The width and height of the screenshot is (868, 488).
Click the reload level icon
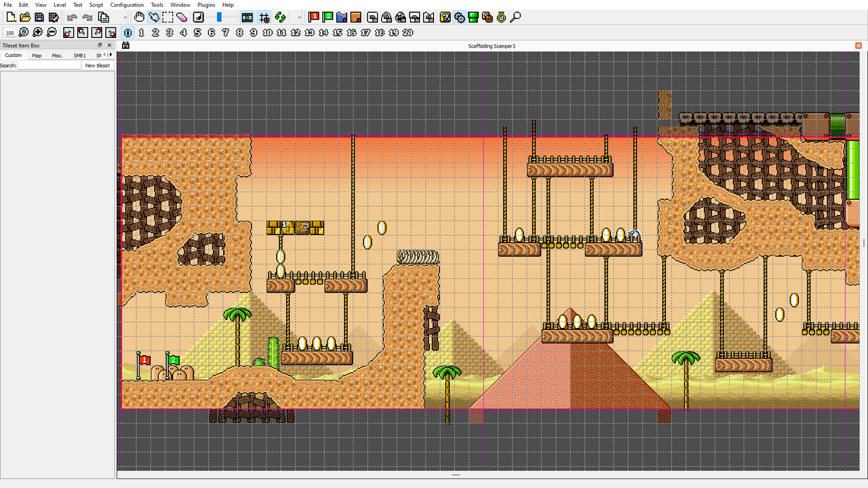[x=280, y=18]
